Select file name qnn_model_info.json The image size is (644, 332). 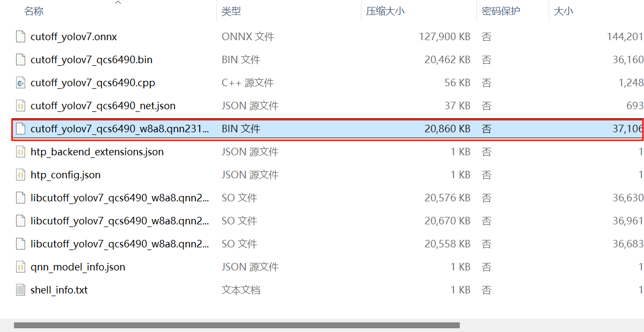pos(78,267)
